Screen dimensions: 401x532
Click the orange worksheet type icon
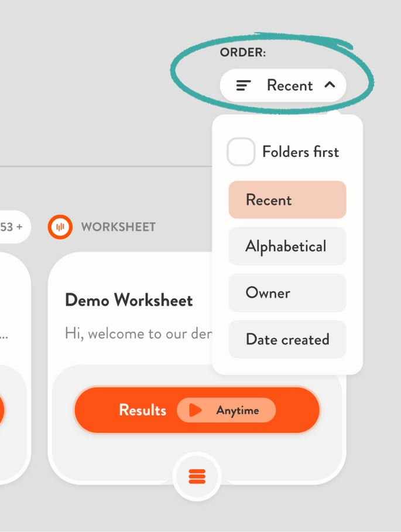point(60,227)
